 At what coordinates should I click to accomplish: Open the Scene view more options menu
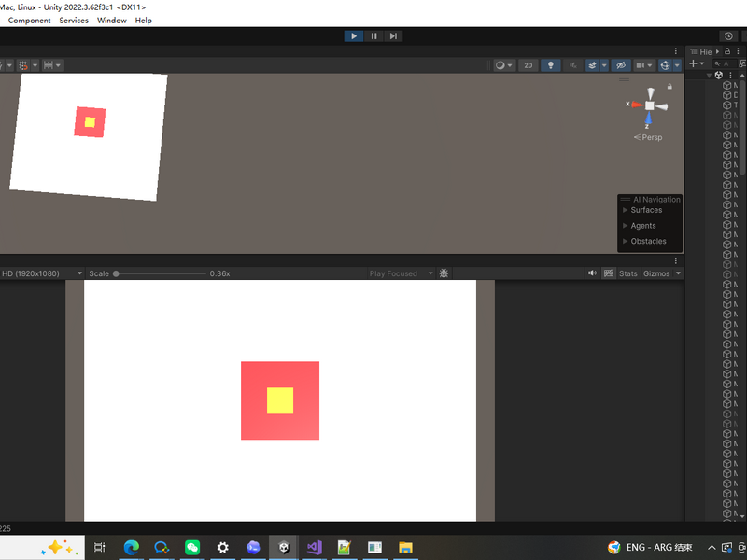click(675, 51)
